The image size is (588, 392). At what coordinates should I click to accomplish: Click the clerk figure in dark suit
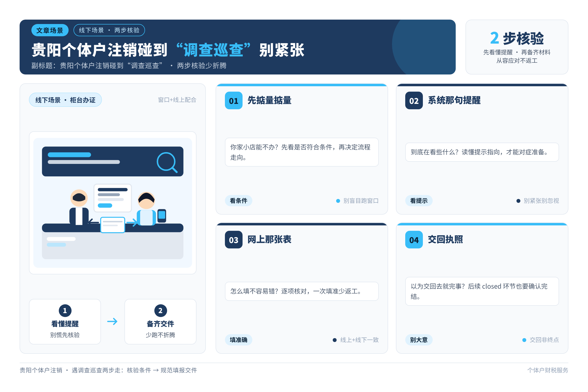[79, 207]
